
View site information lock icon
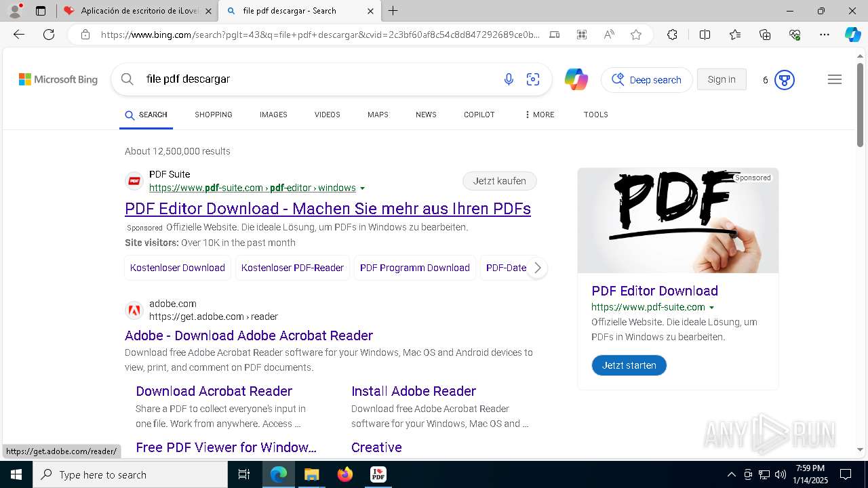pos(85,35)
